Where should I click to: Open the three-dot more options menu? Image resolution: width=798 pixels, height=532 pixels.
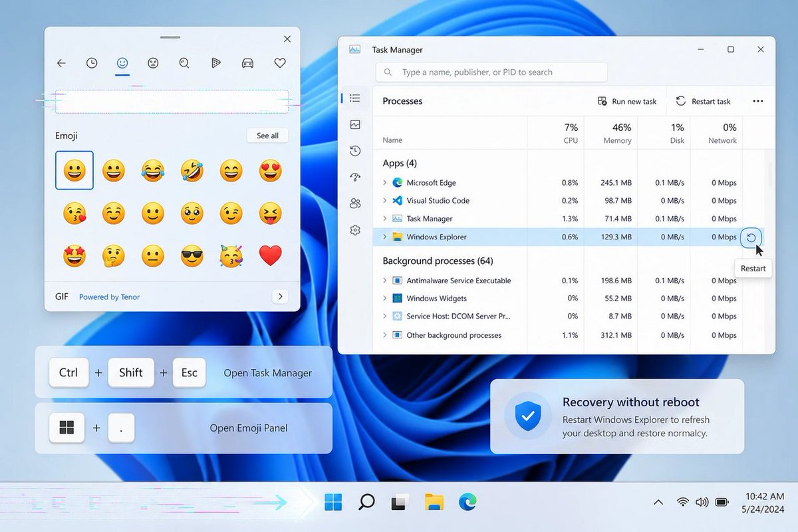(757, 101)
